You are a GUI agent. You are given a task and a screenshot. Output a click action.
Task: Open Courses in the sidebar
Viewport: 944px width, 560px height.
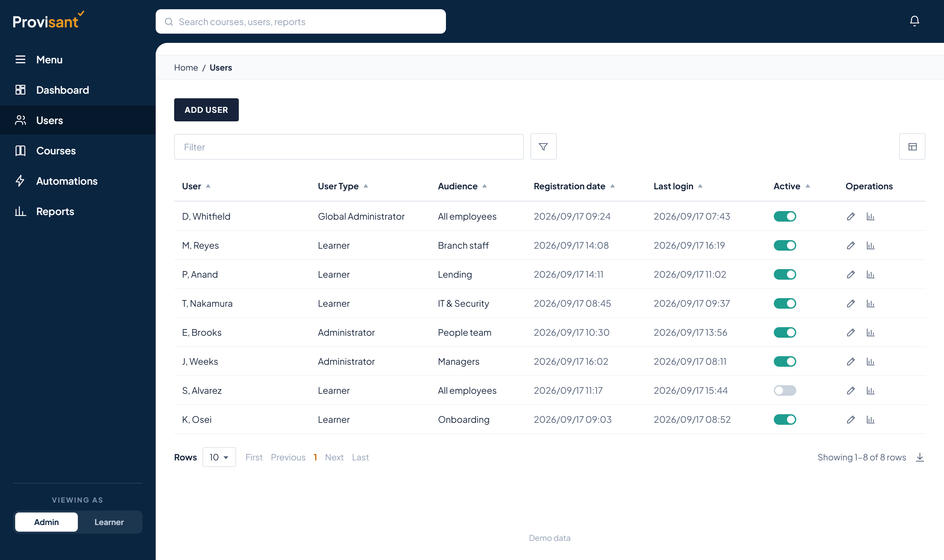click(x=78, y=151)
